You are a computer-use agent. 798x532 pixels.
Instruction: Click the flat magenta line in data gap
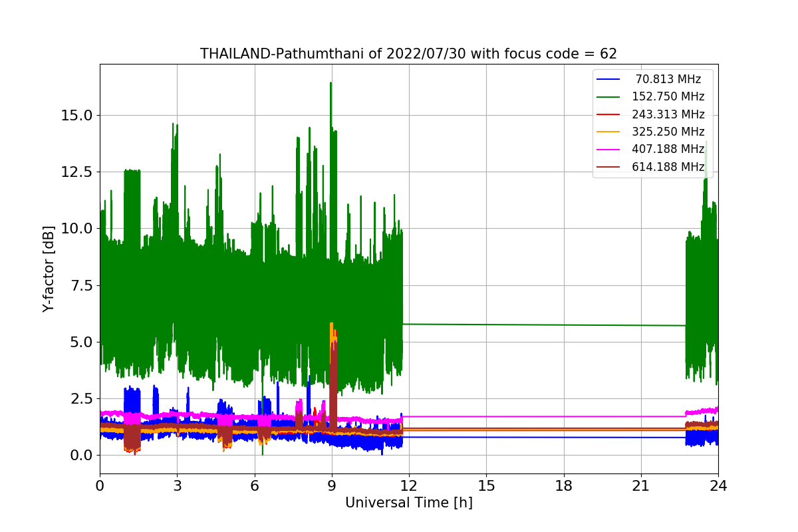click(544, 416)
